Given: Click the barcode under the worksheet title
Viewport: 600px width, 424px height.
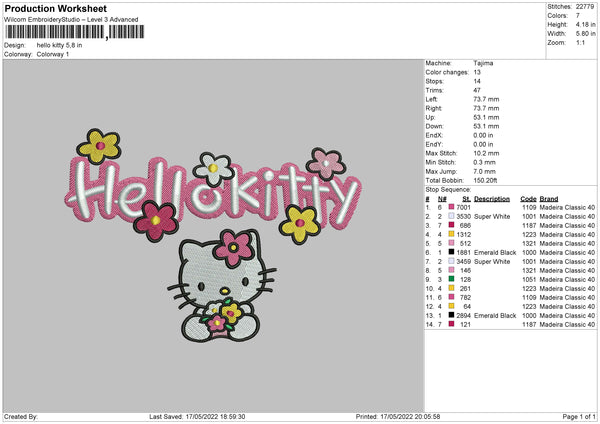Looking at the screenshot, I should coord(75,32).
